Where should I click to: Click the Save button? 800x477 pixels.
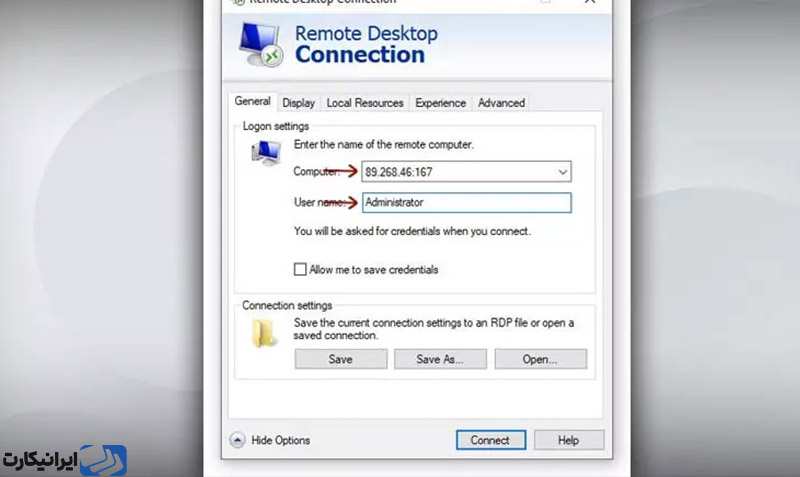341,359
